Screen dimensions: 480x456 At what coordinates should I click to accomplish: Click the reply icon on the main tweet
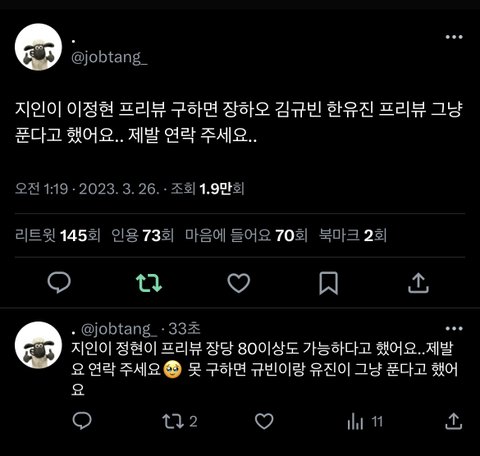59,283
